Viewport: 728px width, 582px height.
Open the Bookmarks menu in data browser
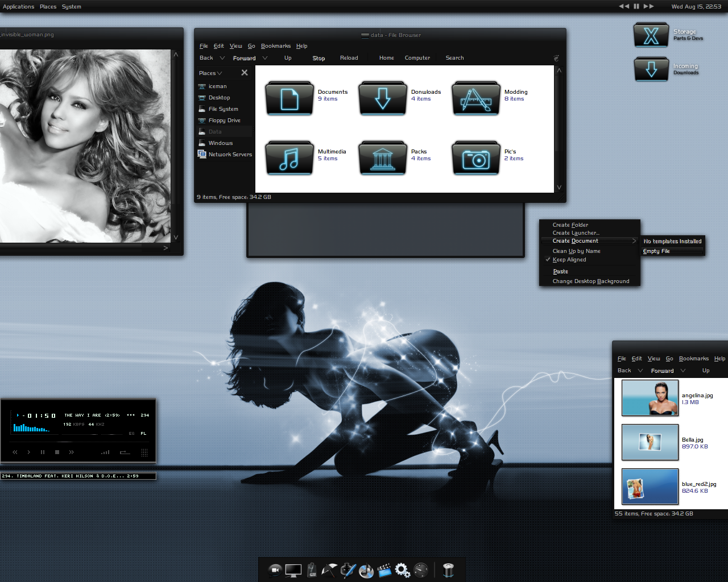click(275, 46)
